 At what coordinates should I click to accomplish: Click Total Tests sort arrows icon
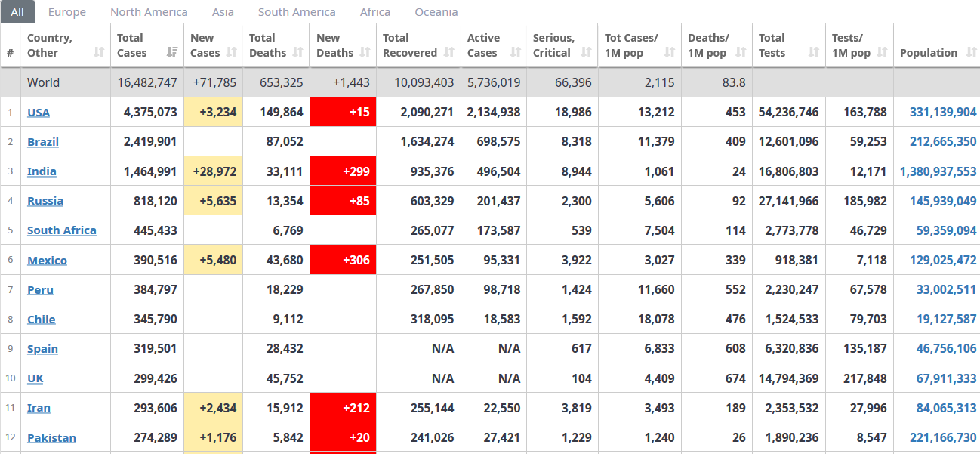coord(814,53)
